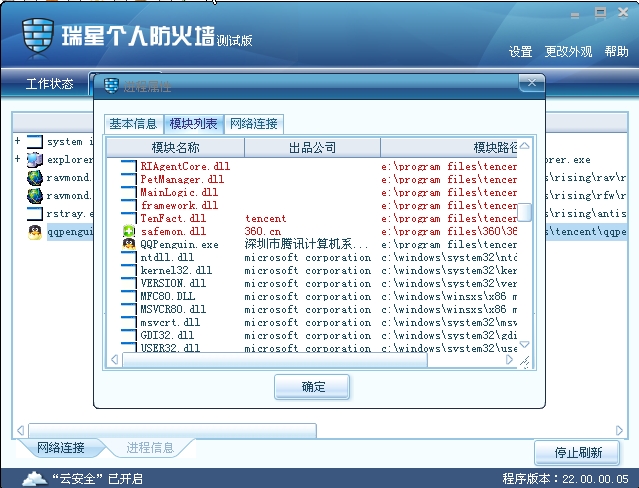Click the main window horizontal scrollbar thumb

click(172, 431)
